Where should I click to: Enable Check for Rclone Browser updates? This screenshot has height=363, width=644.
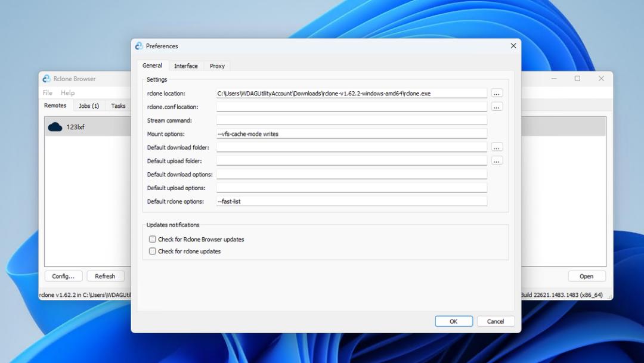(x=153, y=239)
